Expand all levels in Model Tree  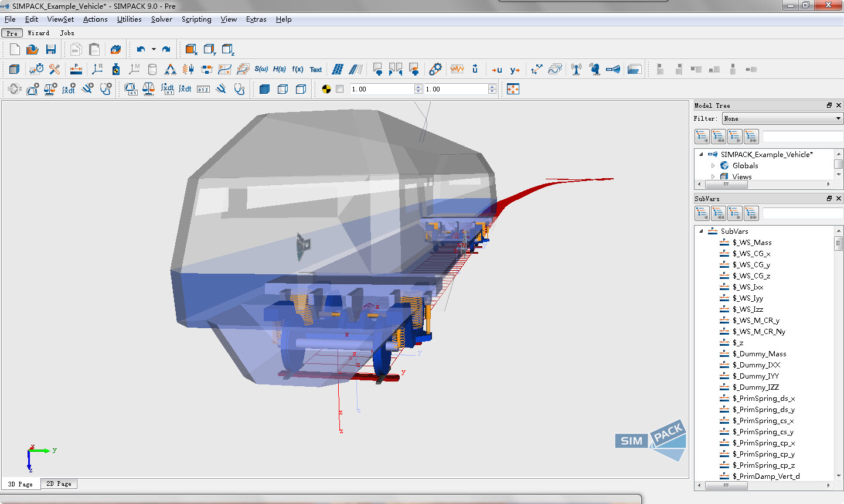751,137
